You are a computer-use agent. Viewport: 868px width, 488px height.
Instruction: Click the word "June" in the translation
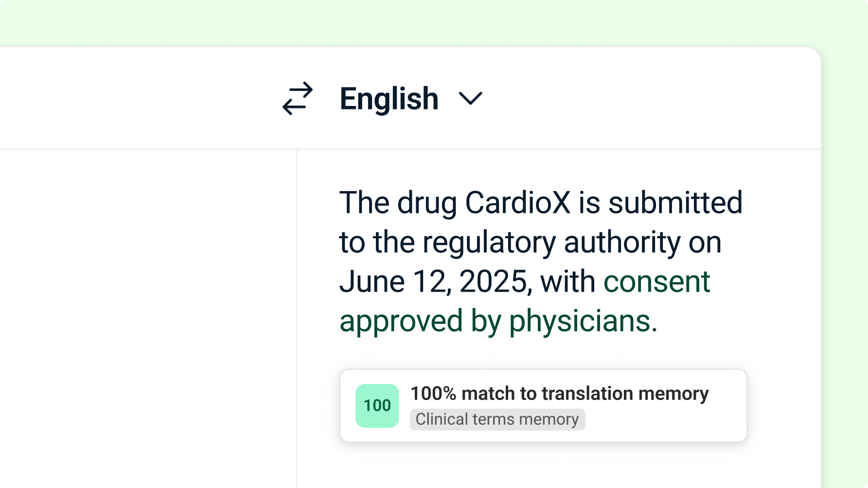pyautogui.click(x=372, y=282)
